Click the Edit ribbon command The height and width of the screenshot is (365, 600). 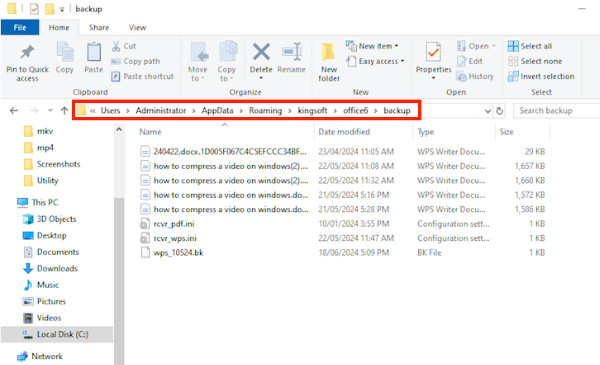(x=470, y=61)
